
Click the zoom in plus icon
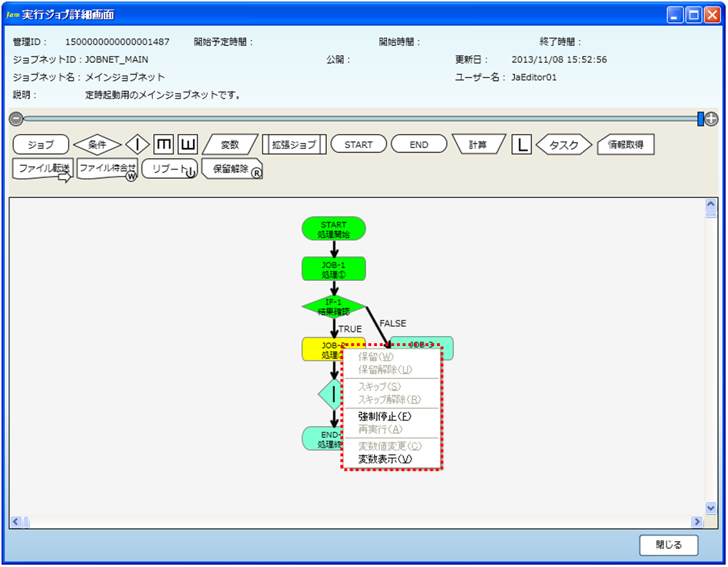tap(712, 119)
